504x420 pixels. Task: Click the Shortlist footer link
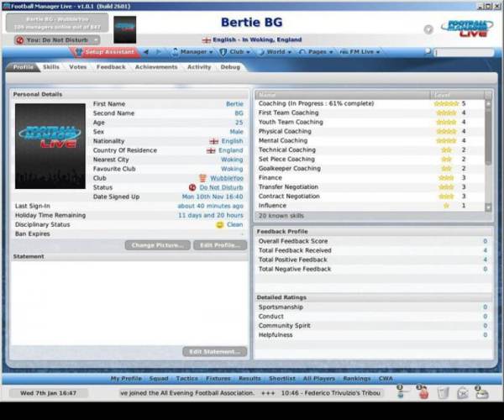click(x=282, y=379)
